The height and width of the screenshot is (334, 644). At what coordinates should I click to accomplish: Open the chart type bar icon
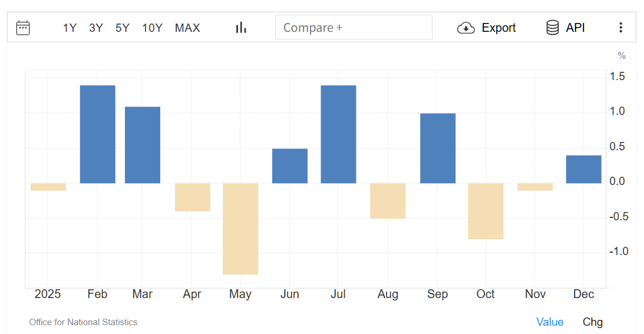pos(241,28)
